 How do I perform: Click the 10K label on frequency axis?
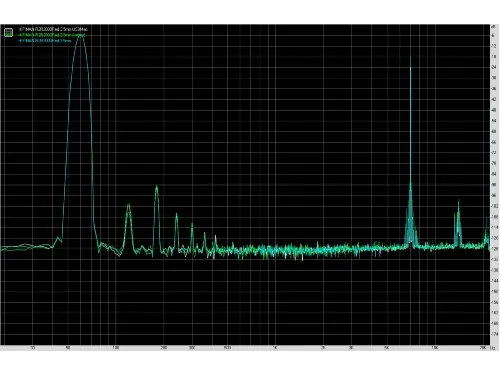coord(434,348)
